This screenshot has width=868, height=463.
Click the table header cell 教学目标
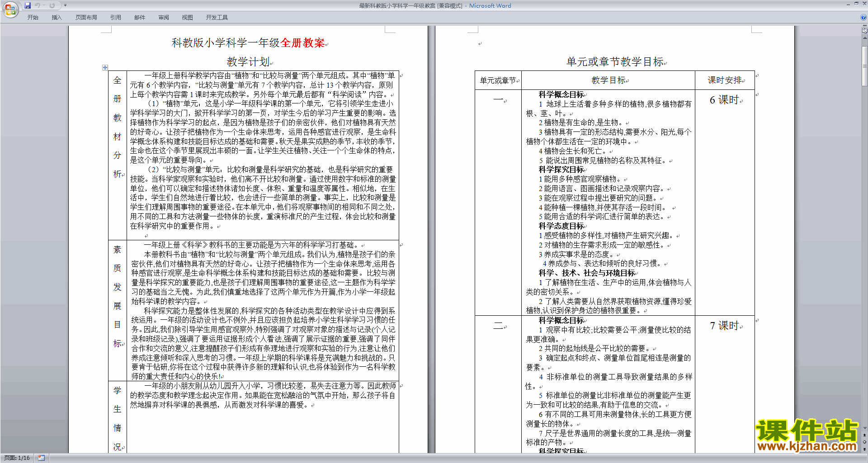pos(608,80)
